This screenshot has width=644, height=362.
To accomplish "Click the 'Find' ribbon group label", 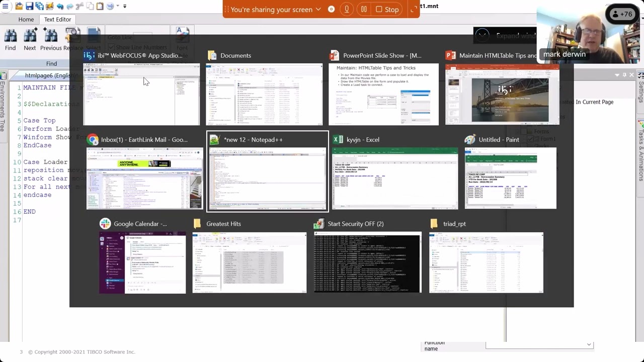I will (51, 63).
